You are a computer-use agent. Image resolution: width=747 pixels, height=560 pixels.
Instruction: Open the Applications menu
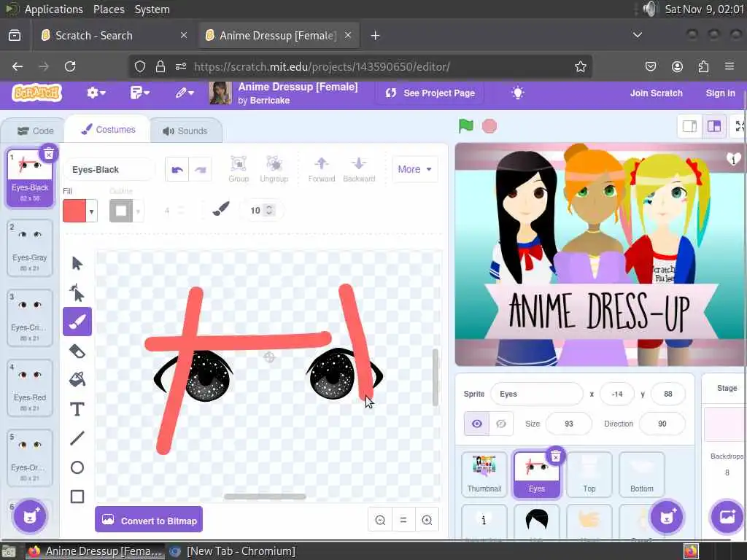click(53, 9)
